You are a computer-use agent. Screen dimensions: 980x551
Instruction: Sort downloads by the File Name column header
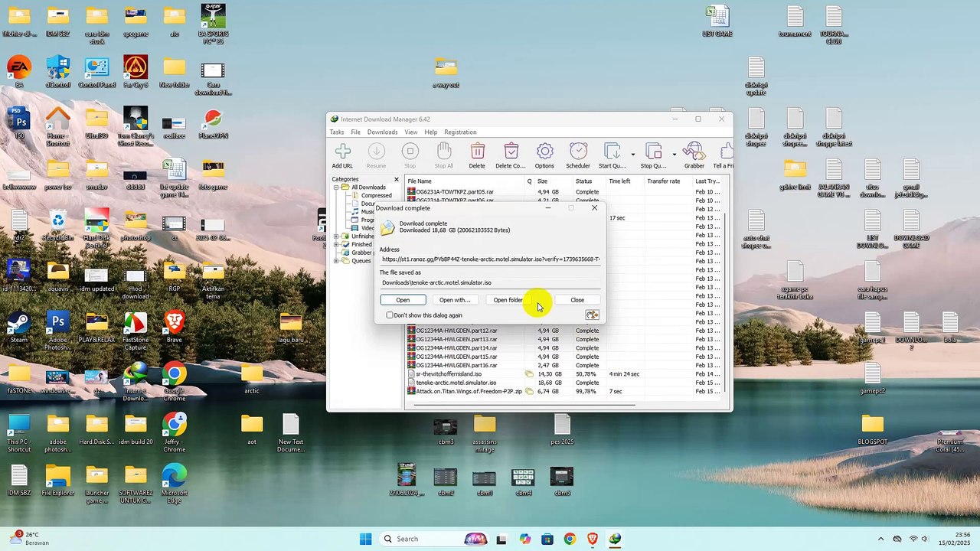pyautogui.click(x=465, y=181)
